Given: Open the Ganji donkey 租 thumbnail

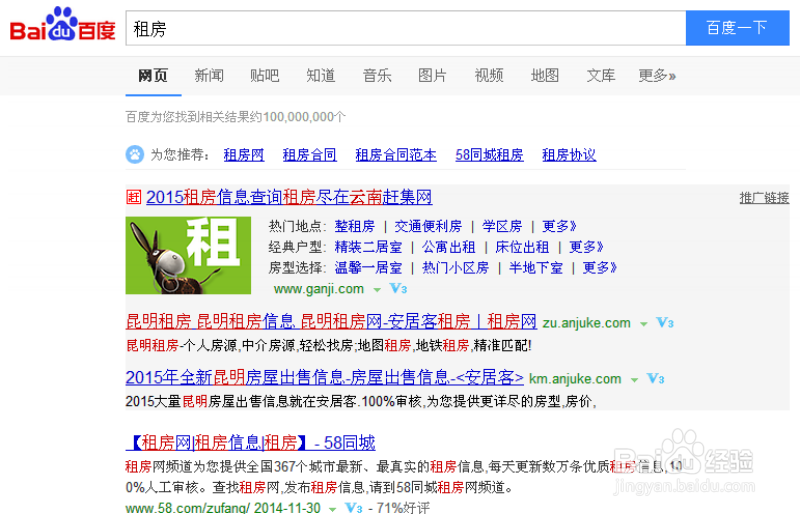Looking at the screenshot, I should pos(188,255).
